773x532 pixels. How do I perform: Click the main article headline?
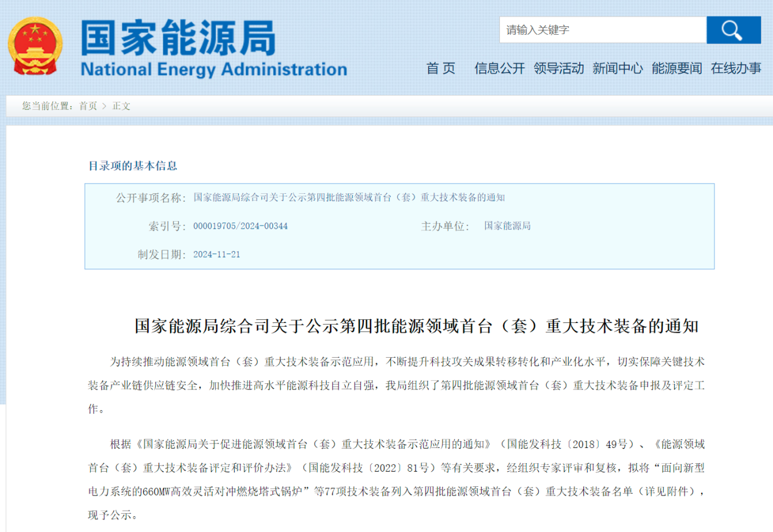416,326
